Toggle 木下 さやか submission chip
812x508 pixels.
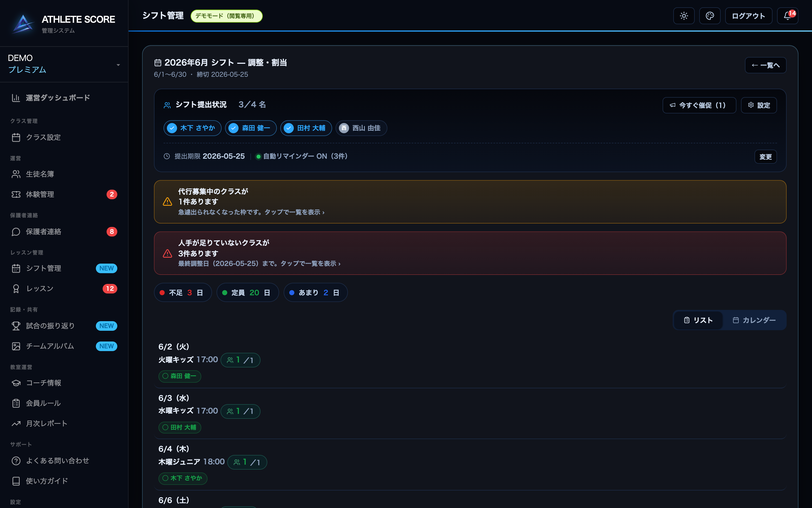click(x=192, y=128)
